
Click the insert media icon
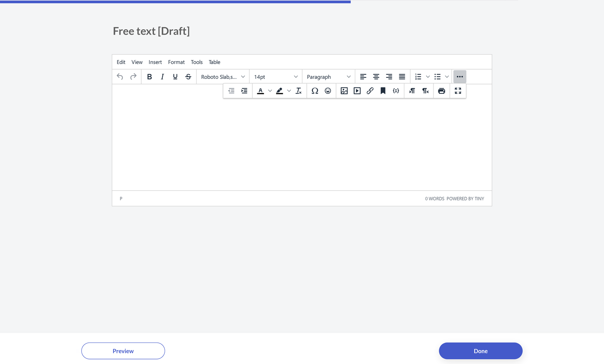[x=357, y=91]
